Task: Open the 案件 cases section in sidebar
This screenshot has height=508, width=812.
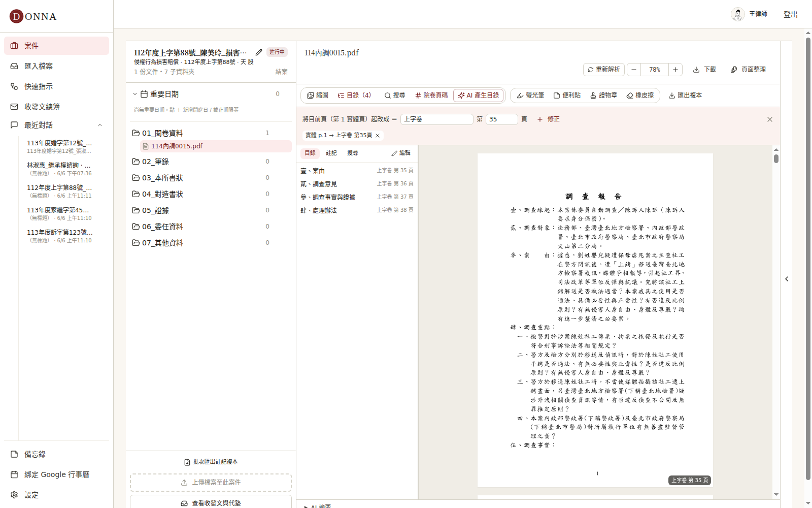Action: (x=56, y=46)
